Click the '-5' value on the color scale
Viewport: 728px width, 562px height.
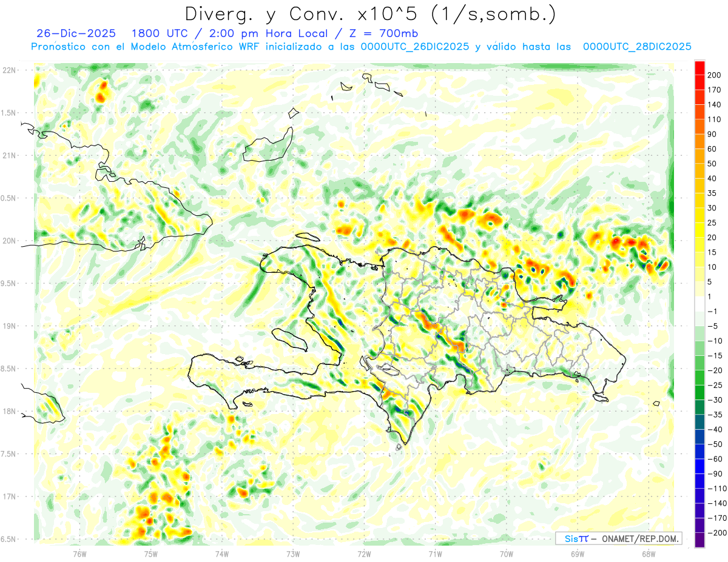712,326
